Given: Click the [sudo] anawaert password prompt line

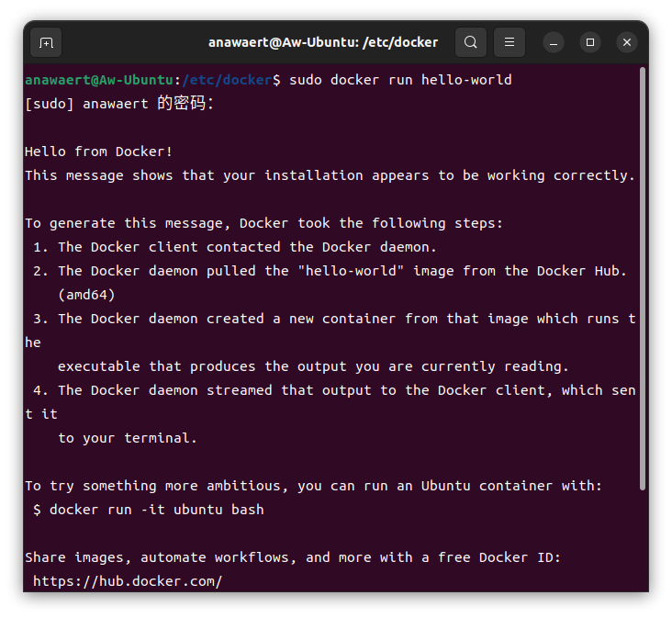Looking at the screenshot, I should (x=119, y=104).
